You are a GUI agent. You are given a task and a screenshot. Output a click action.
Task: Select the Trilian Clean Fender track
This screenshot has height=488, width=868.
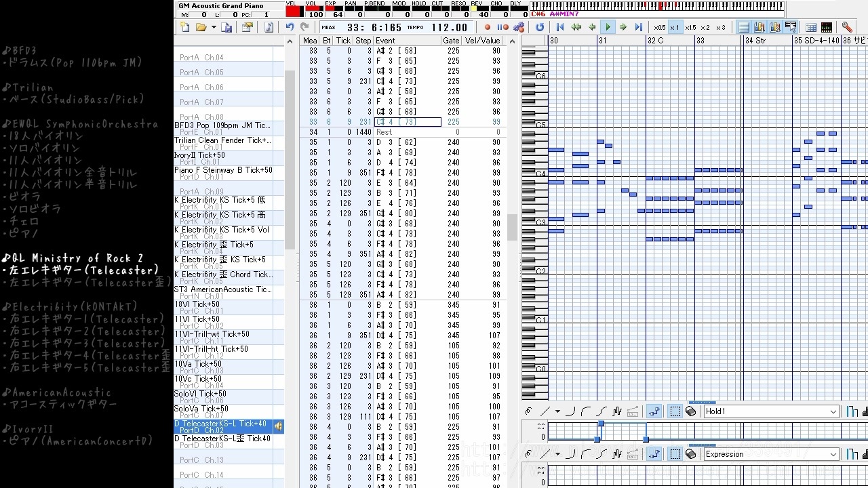[x=223, y=144]
